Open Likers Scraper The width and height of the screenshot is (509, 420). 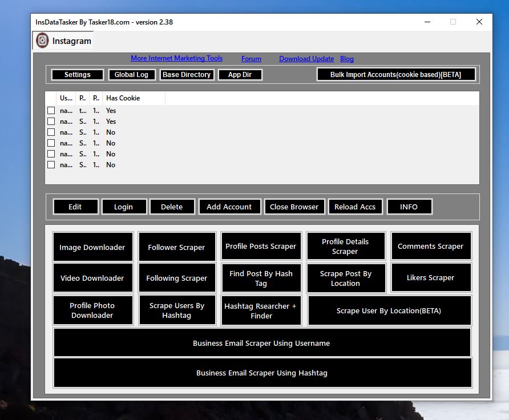(431, 277)
